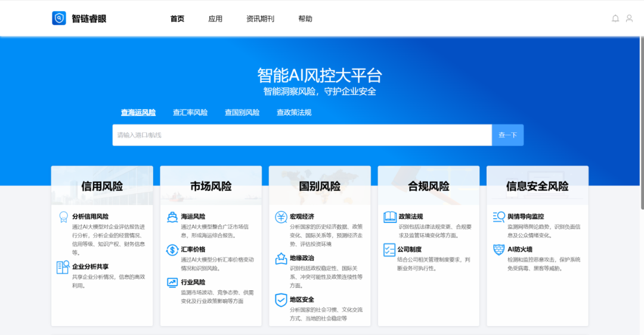This screenshot has height=335, width=644.
Task: Click the 海运风险 ship icon
Action: point(172,217)
